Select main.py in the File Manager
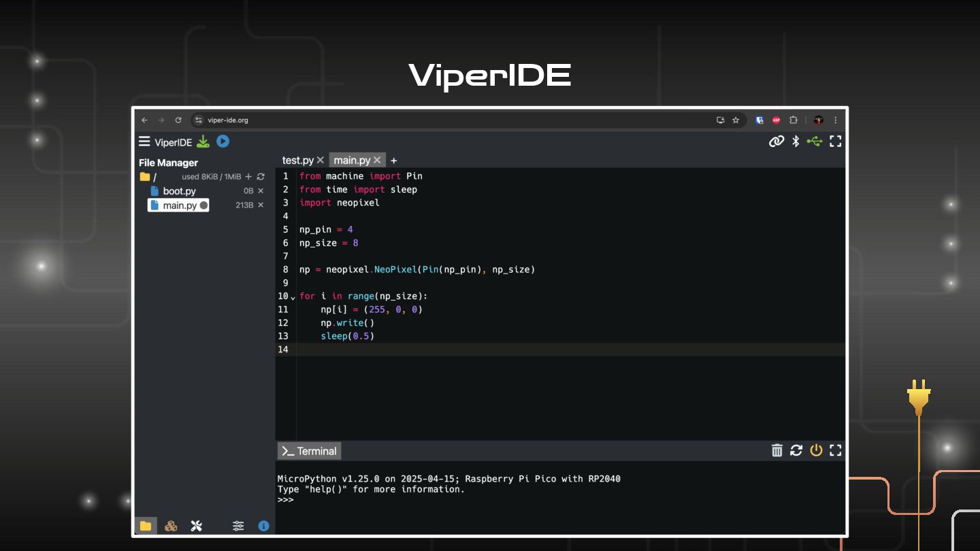The image size is (980, 551). [x=178, y=205]
